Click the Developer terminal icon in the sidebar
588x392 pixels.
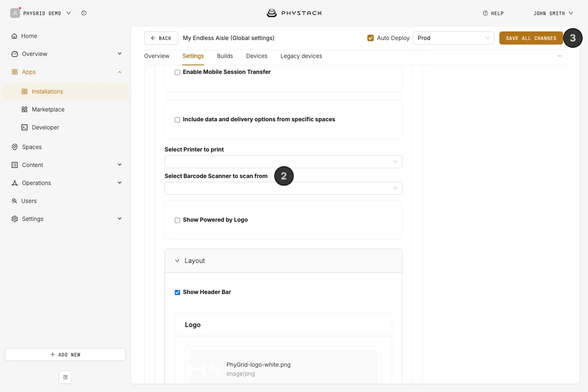[x=24, y=127]
